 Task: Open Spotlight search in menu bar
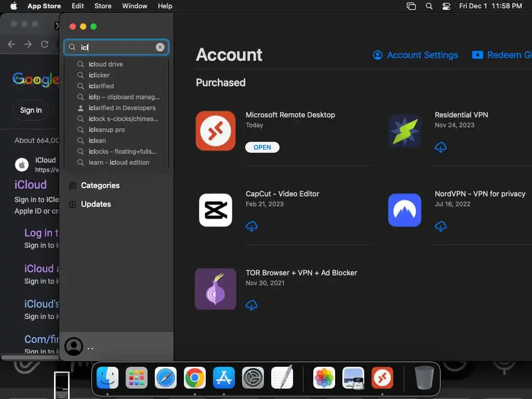429,6
